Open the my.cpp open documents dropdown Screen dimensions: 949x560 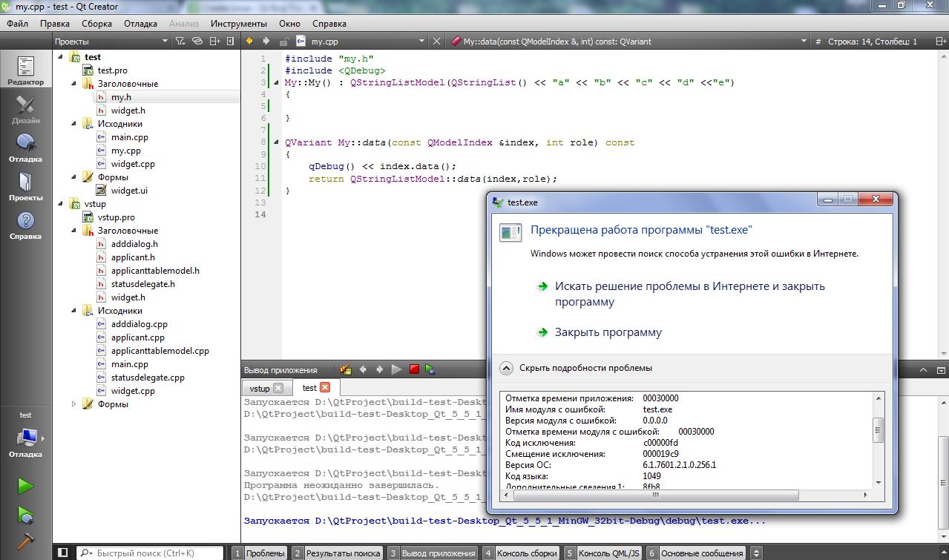tap(361, 42)
